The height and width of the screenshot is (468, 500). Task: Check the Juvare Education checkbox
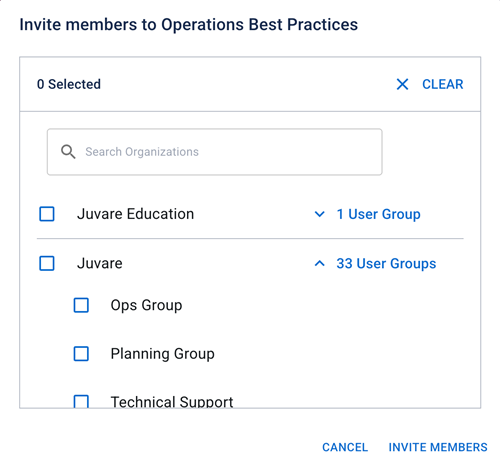pyautogui.click(x=47, y=214)
